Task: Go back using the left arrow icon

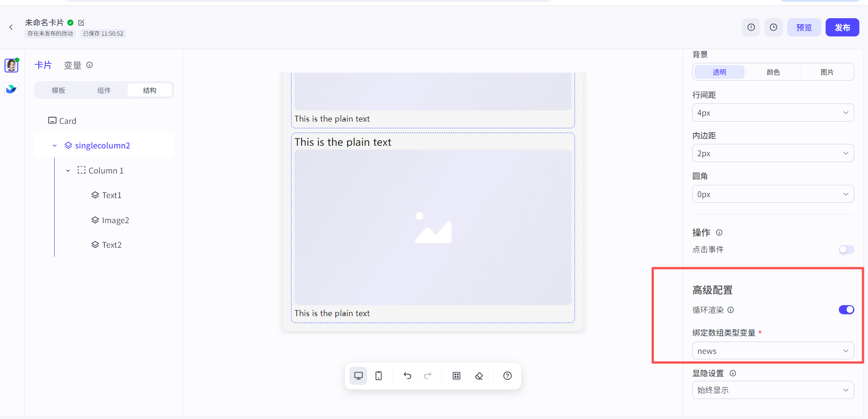Action: click(x=11, y=27)
